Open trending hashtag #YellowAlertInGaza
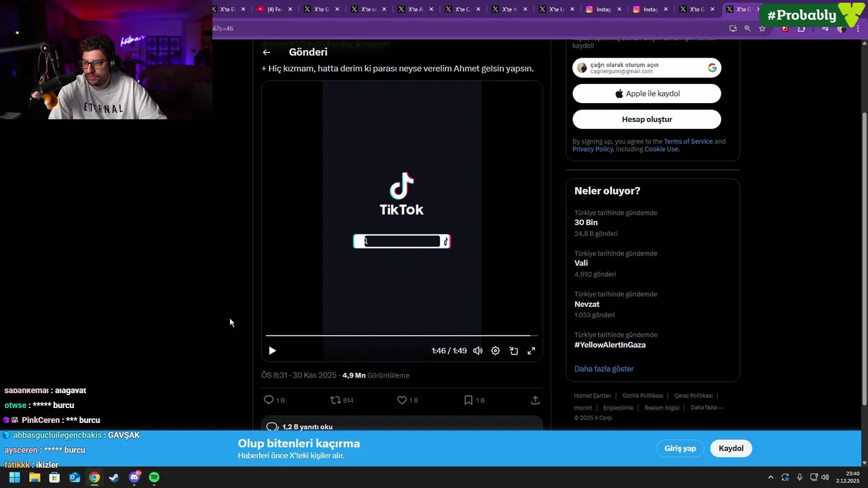Screen dimensions: 868x488 [652, 340]
